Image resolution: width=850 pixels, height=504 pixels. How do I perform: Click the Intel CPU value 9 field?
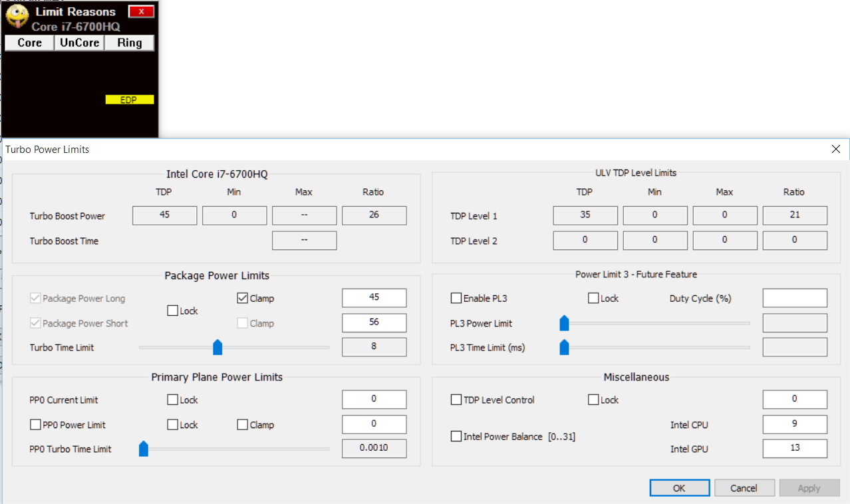point(795,424)
